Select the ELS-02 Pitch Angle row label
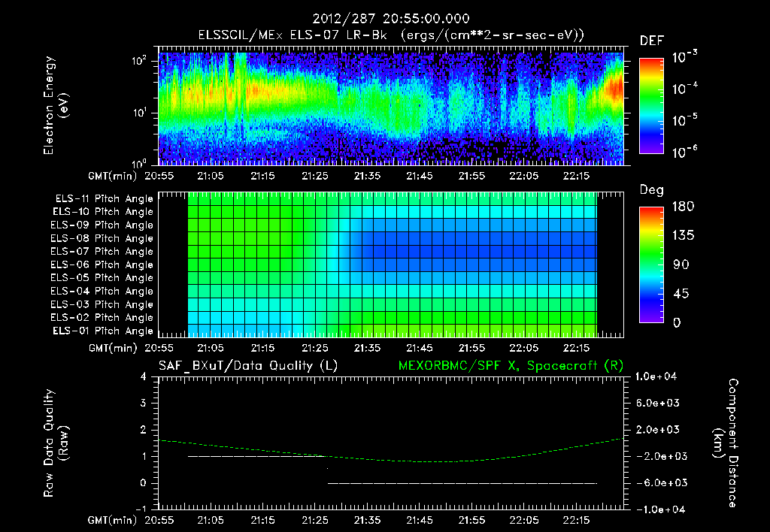The height and width of the screenshot is (532, 770). (102, 318)
